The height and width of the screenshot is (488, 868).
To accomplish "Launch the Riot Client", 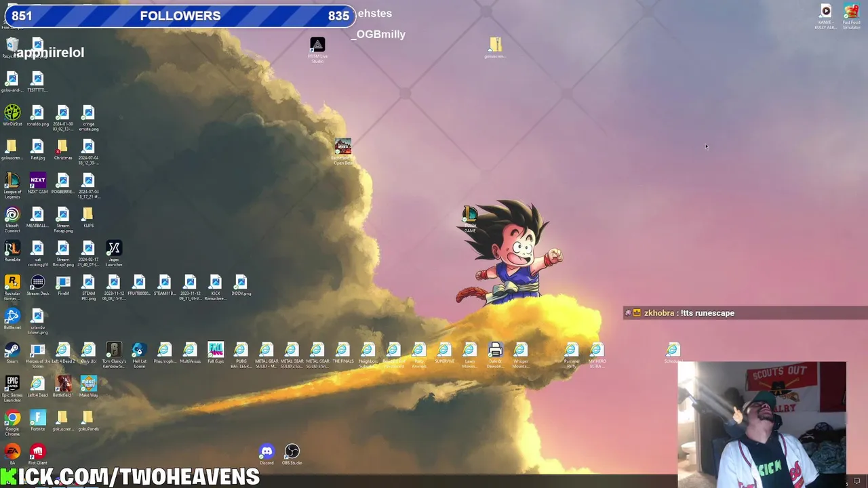I will pos(37,454).
